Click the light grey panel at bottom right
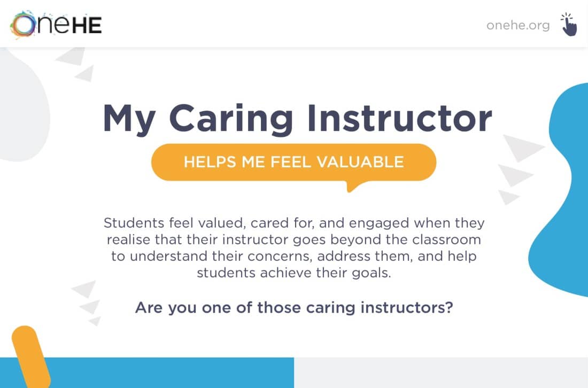588x388 pixels. click(441, 373)
